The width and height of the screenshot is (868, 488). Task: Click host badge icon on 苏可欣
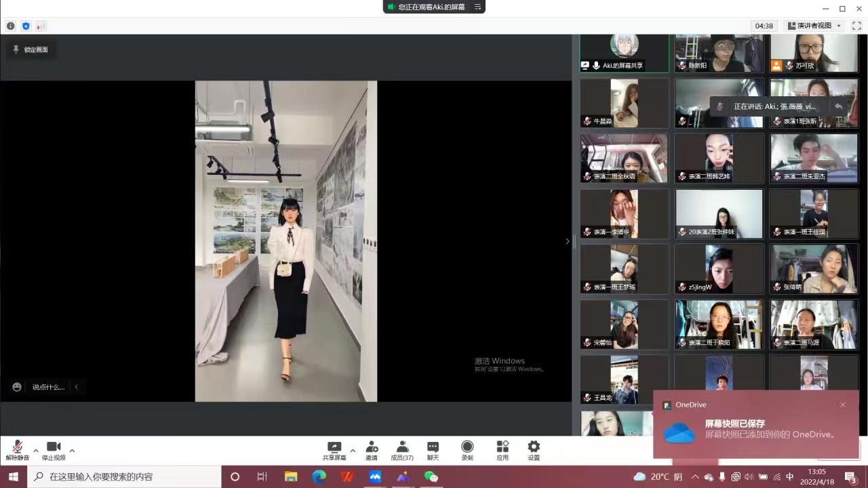(776, 66)
